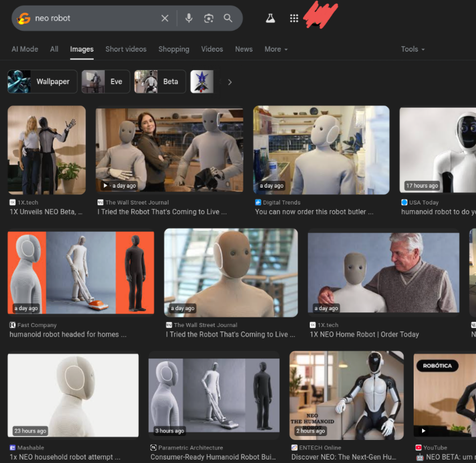Filter by the Beta chip
Image resolution: width=476 pixels, height=463 pixels.
click(x=160, y=81)
